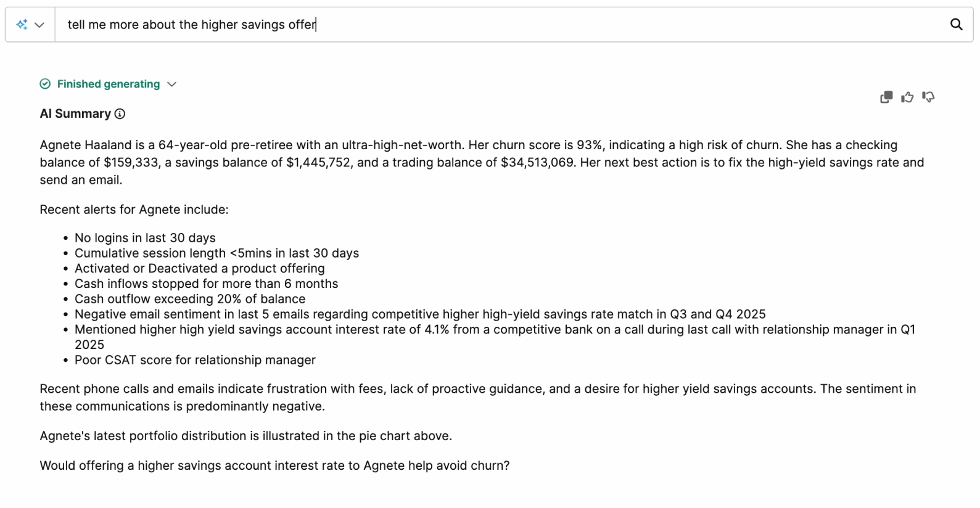Image resolution: width=980 pixels, height=508 pixels.
Task: Open the search mode dropdown chevron
Action: [x=39, y=25]
